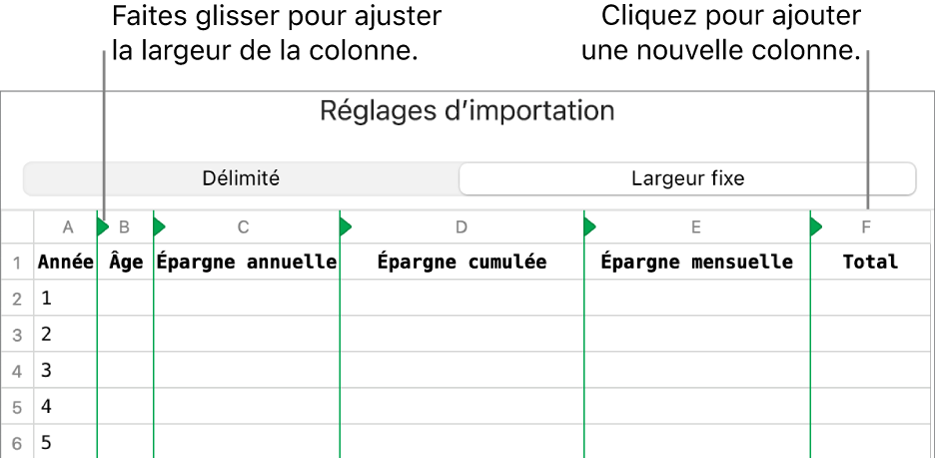Select column header E

tap(697, 227)
